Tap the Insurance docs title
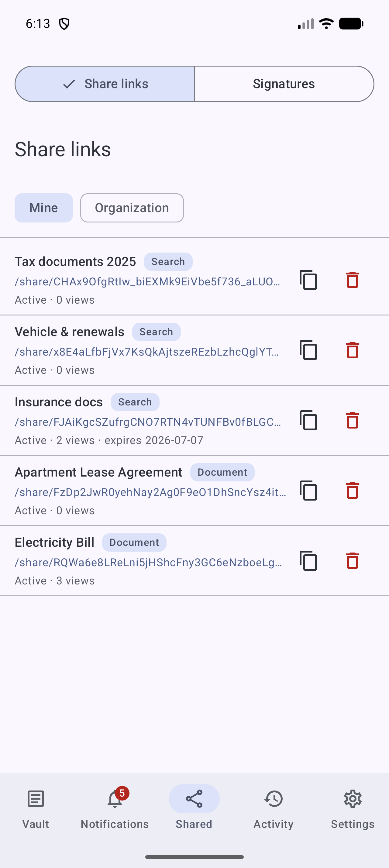Screen dimensions: 389x868 pyautogui.click(x=59, y=402)
